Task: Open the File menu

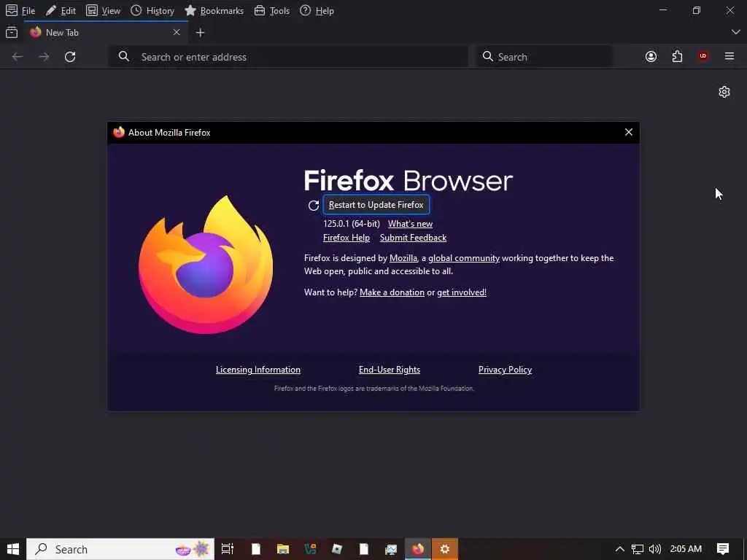Action: pyautogui.click(x=20, y=10)
